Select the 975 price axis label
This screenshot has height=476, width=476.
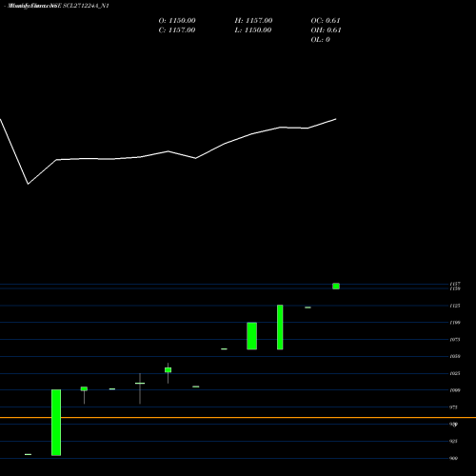(453, 407)
